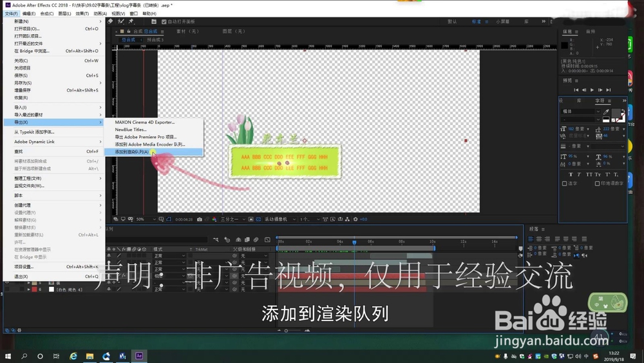The height and width of the screenshot is (363, 644).
Task: Click After Effects icon on the taskbar
Action: 139,356
